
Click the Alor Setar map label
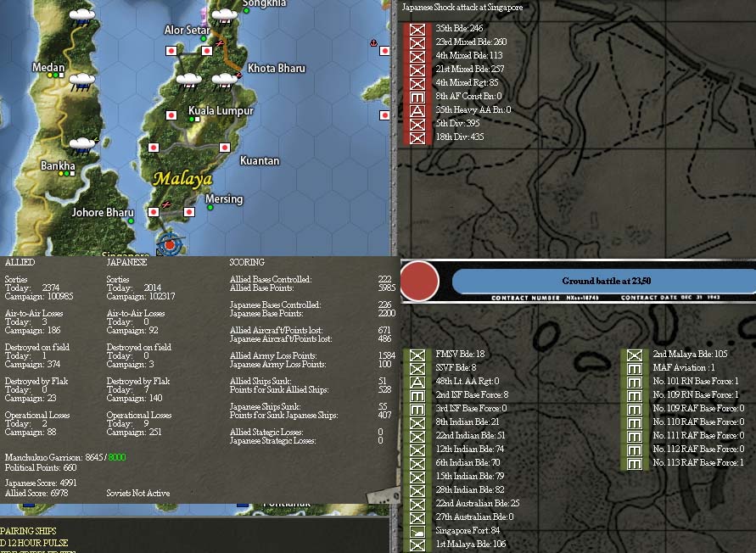(187, 30)
